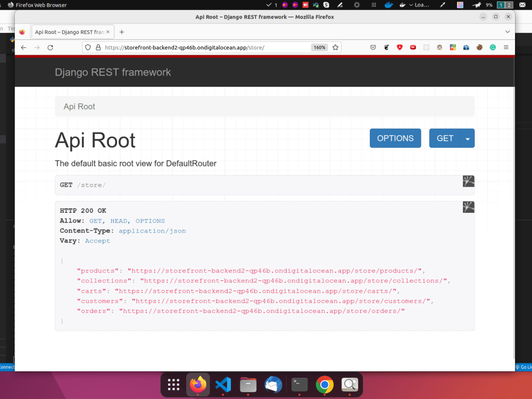
Task: Open the Grammarly extension
Action: (493, 47)
